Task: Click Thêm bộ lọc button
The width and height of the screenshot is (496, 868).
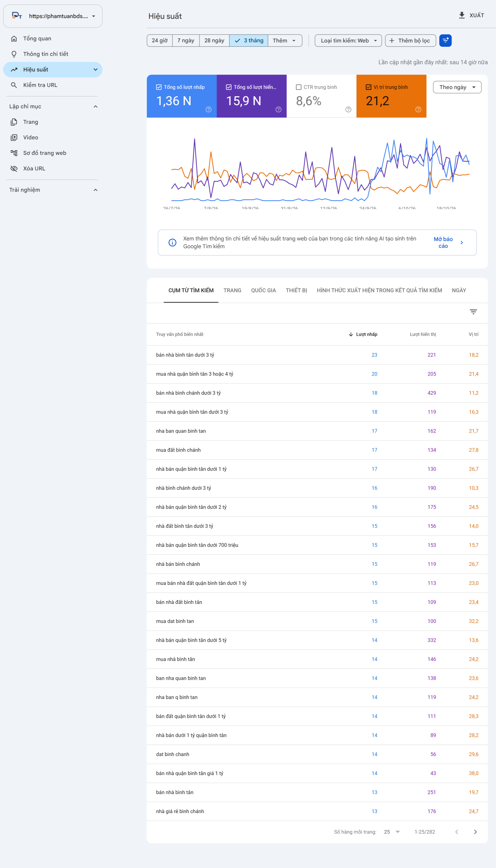Action: [411, 40]
